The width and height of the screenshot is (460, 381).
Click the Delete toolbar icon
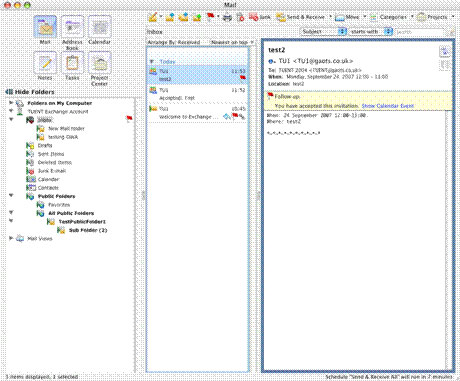240,17
